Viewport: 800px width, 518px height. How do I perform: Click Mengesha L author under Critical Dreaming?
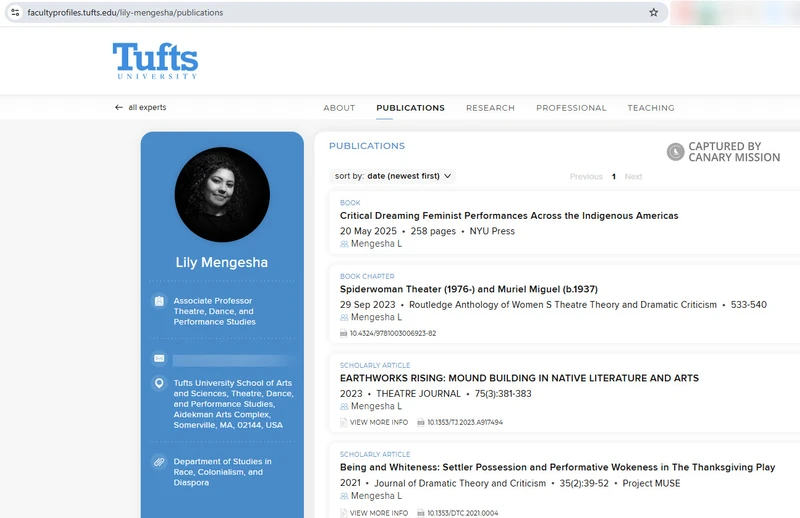click(x=377, y=244)
